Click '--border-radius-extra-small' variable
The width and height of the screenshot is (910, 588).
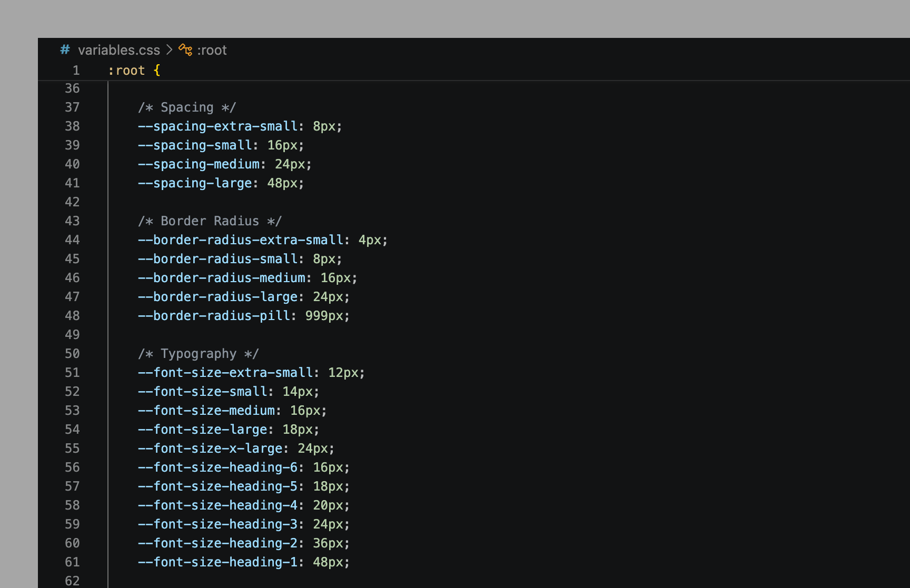pos(241,240)
